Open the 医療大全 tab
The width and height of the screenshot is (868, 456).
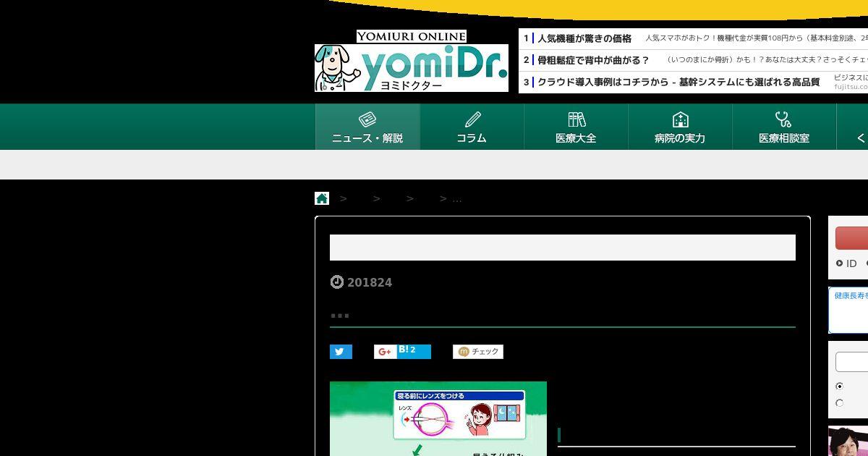click(x=576, y=127)
